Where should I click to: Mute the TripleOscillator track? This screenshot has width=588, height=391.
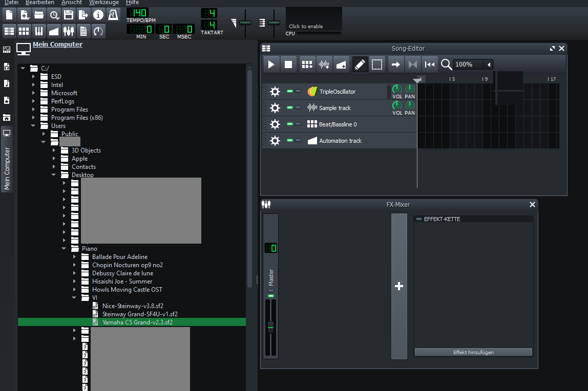pyautogui.click(x=289, y=91)
